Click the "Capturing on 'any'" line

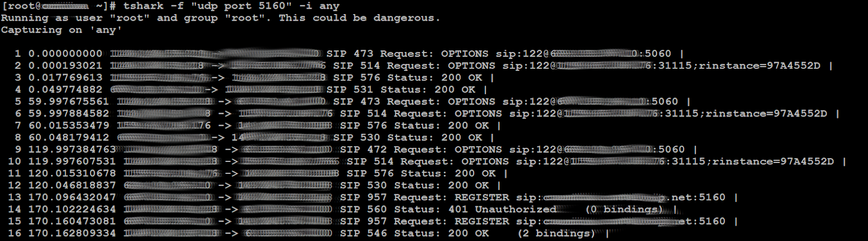pos(61,30)
